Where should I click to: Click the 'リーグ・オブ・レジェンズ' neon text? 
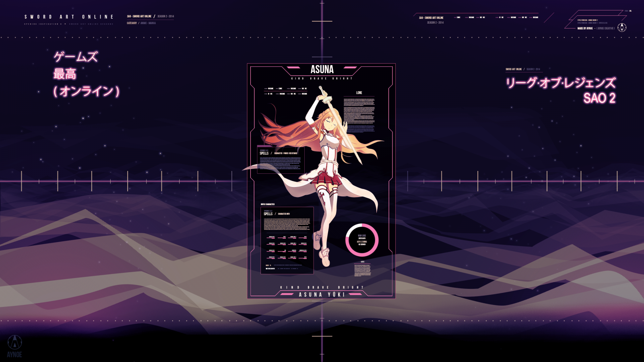click(560, 83)
